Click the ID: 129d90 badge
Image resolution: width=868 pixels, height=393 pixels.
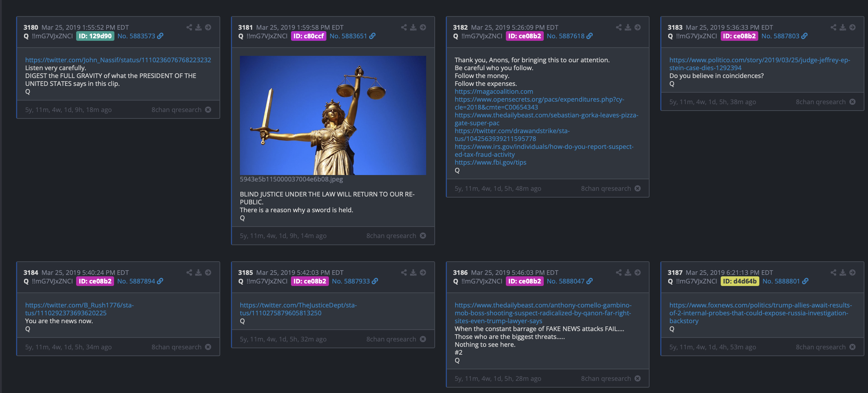(95, 36)
